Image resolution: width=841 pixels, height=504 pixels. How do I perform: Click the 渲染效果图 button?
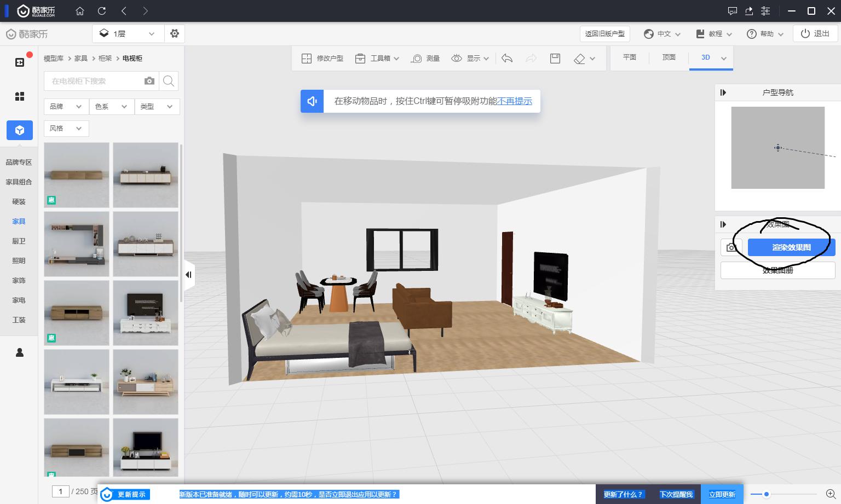791,247
